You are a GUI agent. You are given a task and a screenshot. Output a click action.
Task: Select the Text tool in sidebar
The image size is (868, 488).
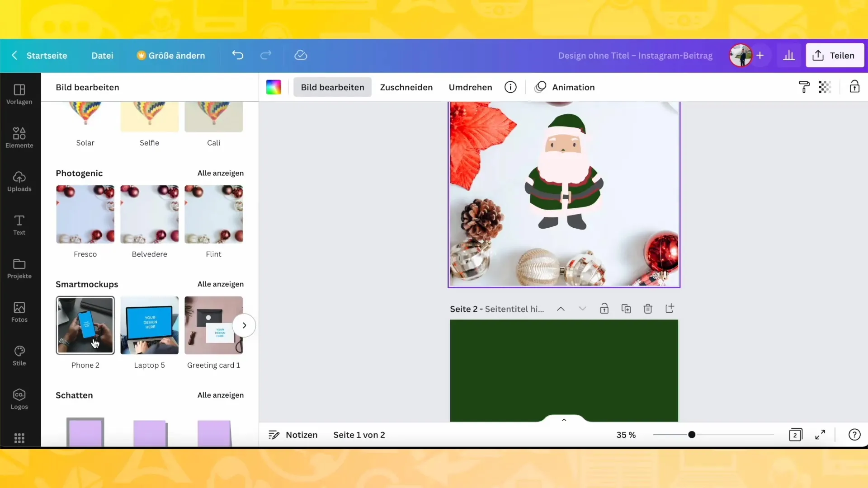[19, 224]
